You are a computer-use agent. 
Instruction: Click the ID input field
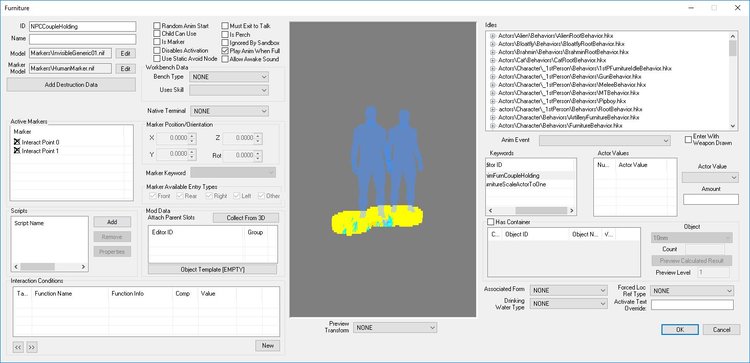[x=83, y=27]
